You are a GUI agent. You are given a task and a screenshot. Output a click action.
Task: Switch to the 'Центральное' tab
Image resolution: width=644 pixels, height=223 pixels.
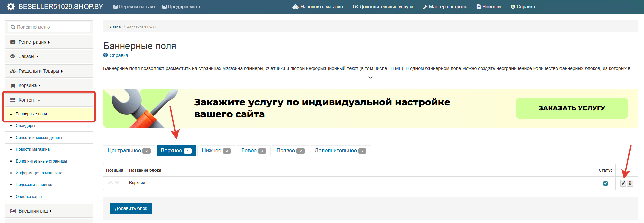click(x=129, y=151)
